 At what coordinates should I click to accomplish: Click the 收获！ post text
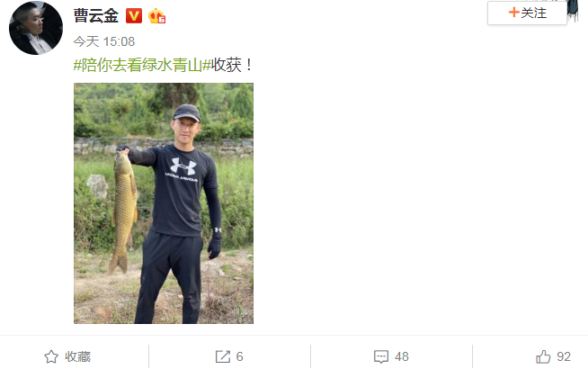click(x=233, y=66)
